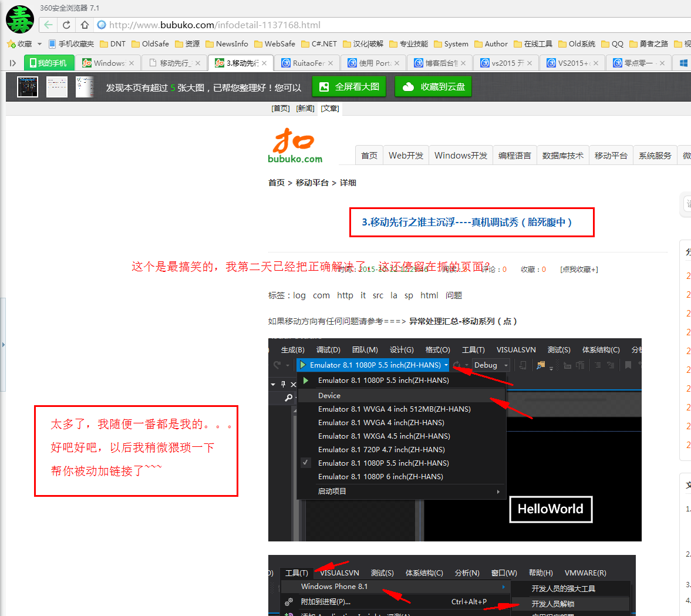
Task: Open [首页] top link
Action: [x=281, y=109]
